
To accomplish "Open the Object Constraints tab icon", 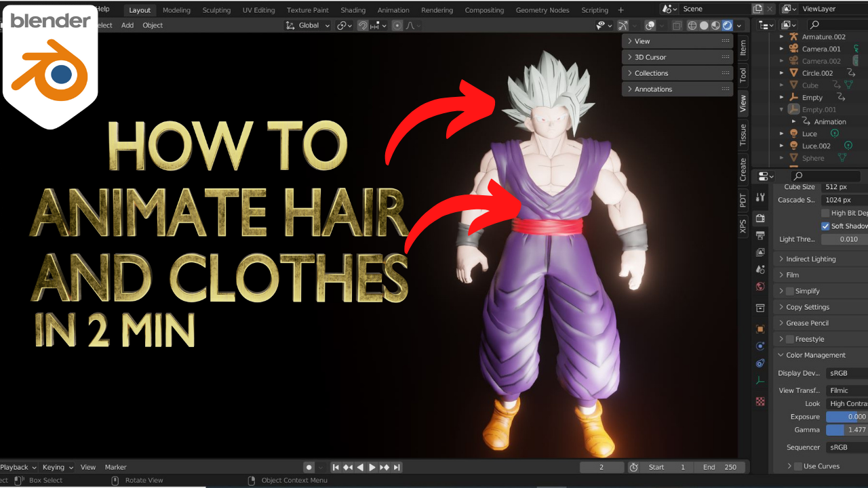I will click(760, 363).
